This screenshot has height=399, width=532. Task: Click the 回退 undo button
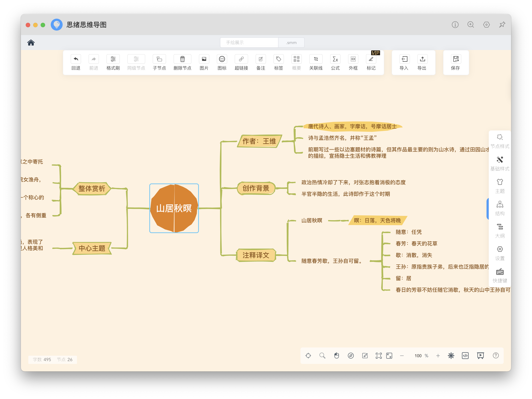(x=76, y=63)
